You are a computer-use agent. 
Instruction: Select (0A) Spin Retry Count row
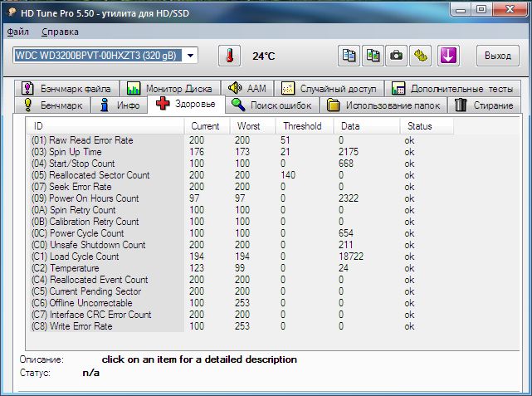pyautogui.click(x=241, y=210)
